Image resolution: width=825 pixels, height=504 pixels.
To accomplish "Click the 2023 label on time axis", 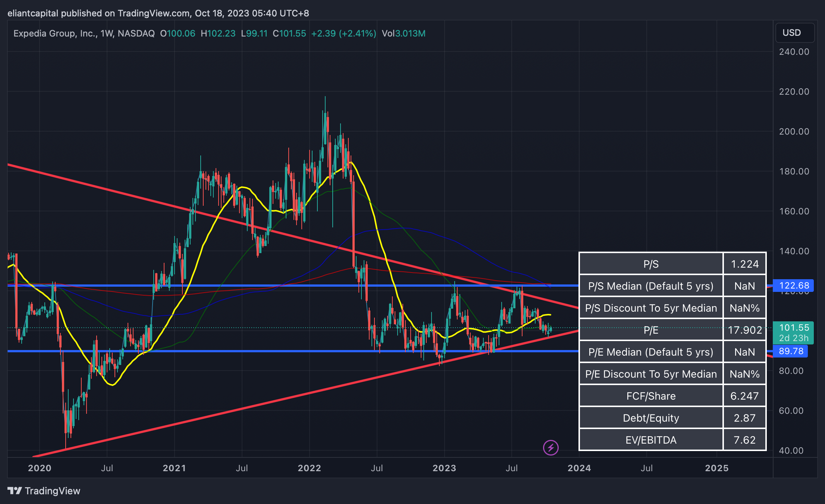I will pos(444,468).
